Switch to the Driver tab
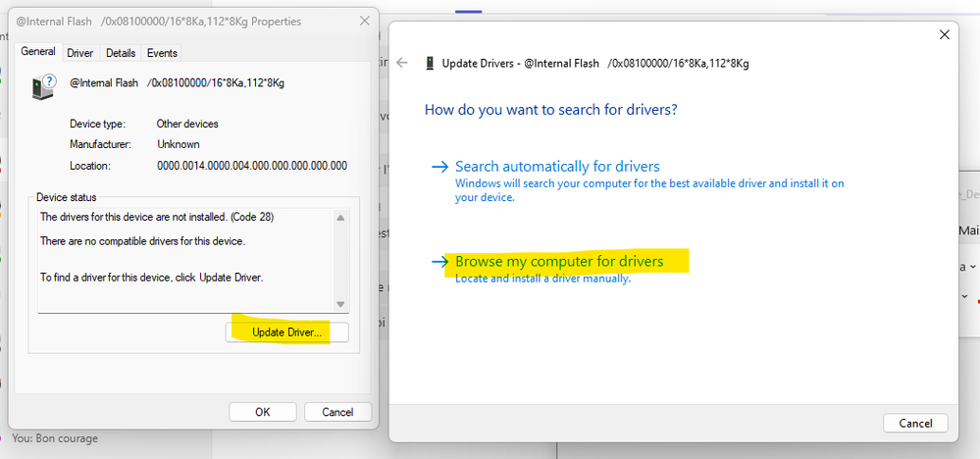This screenshot has width=980, height=459. pos(80,53)
